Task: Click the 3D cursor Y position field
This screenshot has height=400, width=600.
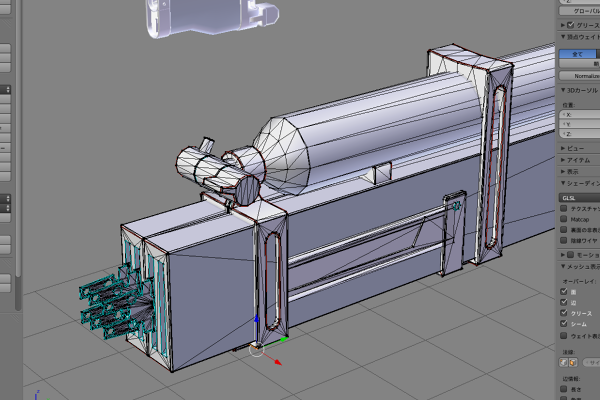Action: pyautogui.click(x=579, y=124)
